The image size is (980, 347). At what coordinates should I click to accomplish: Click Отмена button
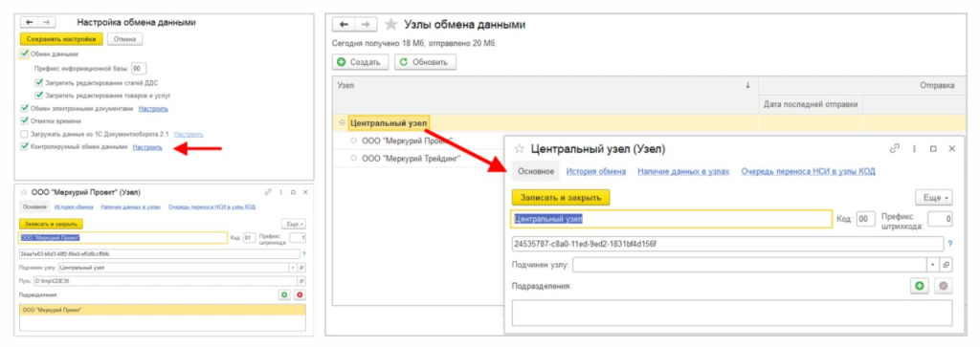point(125,38)
